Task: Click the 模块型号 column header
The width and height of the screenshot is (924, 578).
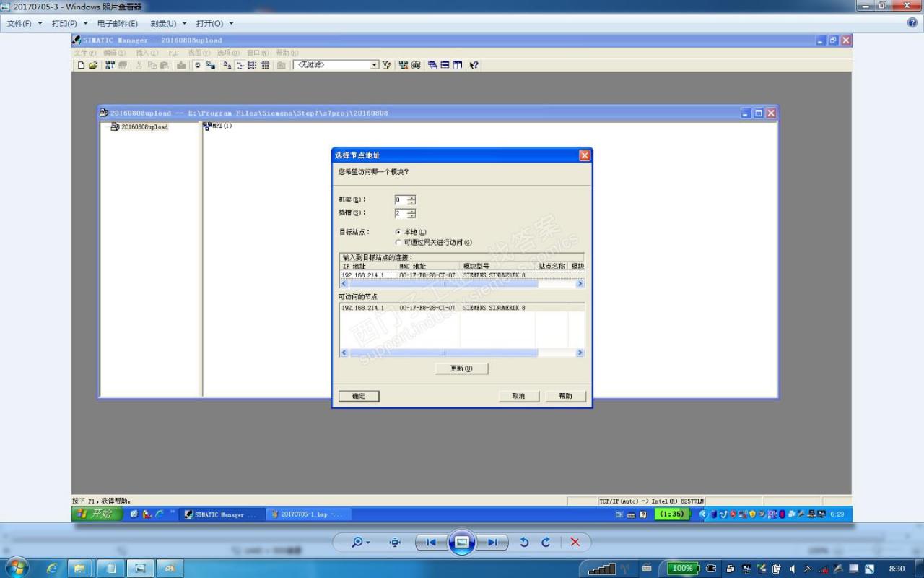Action: click(x=498, y=267)
